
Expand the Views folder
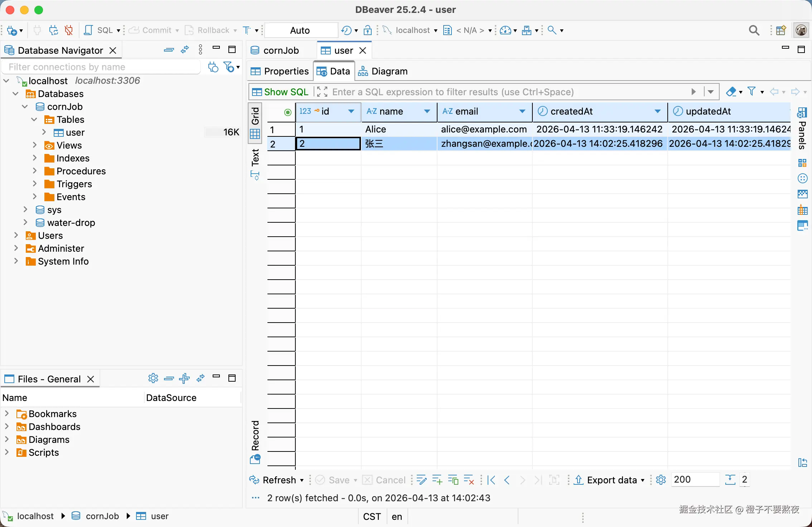pyautogui.click(x=35, y=145)
